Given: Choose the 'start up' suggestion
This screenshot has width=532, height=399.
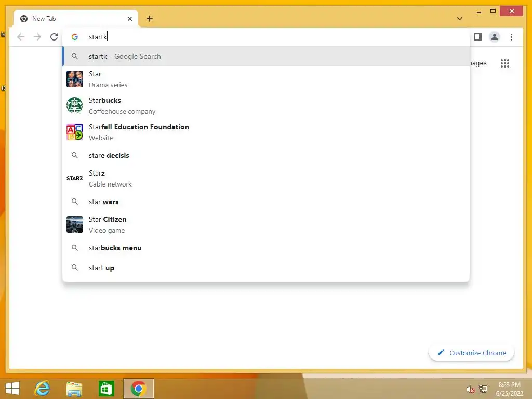Looking at the screenshot, I should [267, 268].
